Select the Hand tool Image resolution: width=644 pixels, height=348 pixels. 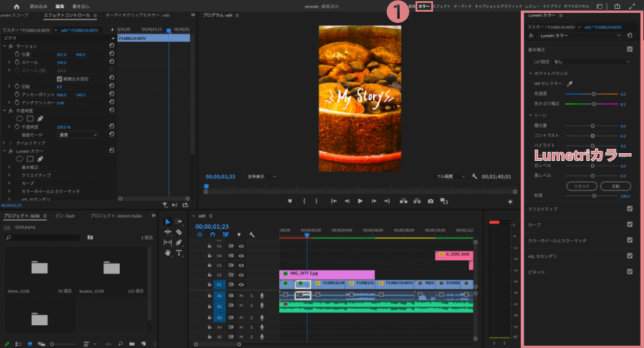[x=168, y=253]
